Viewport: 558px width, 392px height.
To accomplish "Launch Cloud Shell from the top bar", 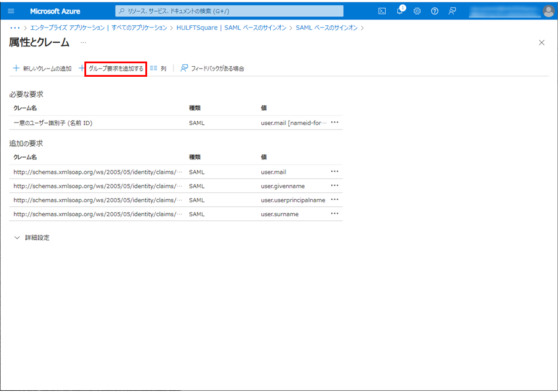I will click(x=382, y=11).
